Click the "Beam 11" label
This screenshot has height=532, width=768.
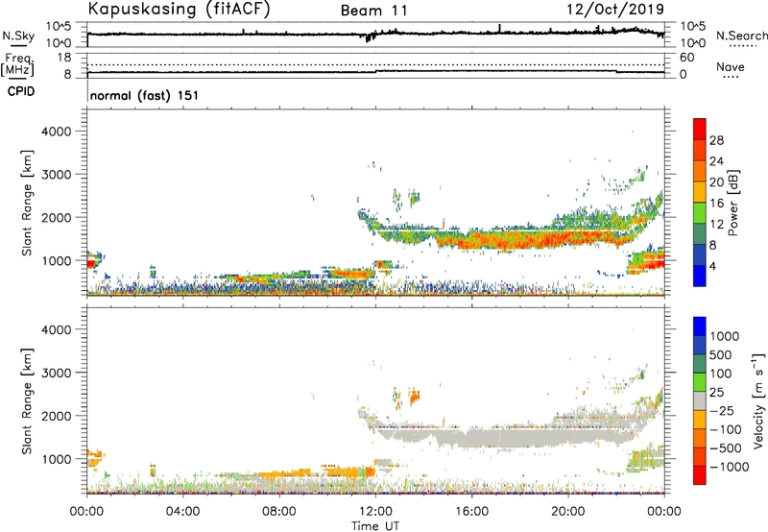(374, 11)
